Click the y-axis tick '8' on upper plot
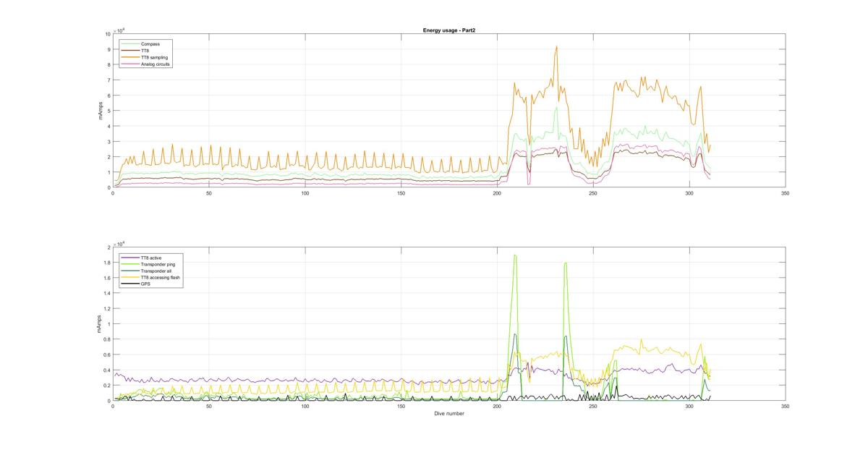 click(x=109, y=64)
